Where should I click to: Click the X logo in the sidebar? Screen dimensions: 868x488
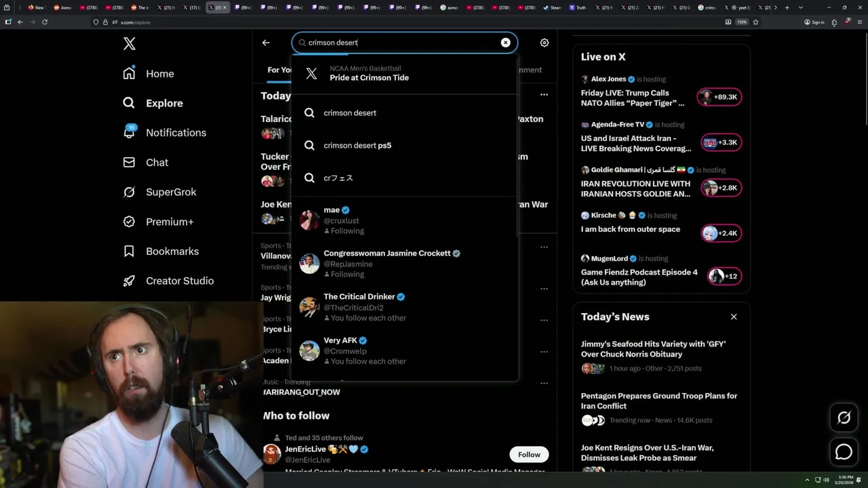[x=130, y=44]
